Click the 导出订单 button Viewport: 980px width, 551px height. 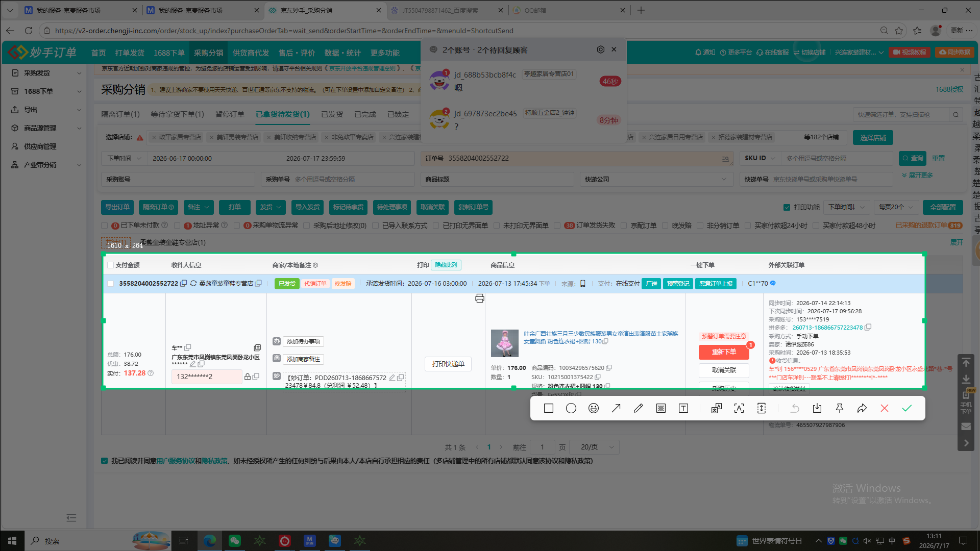click(117, 207)
